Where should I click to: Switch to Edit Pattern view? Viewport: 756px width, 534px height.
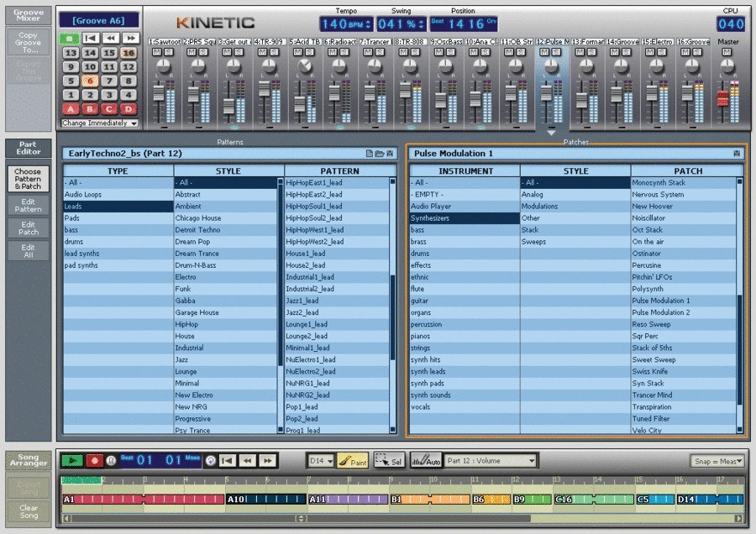point(29,204)
